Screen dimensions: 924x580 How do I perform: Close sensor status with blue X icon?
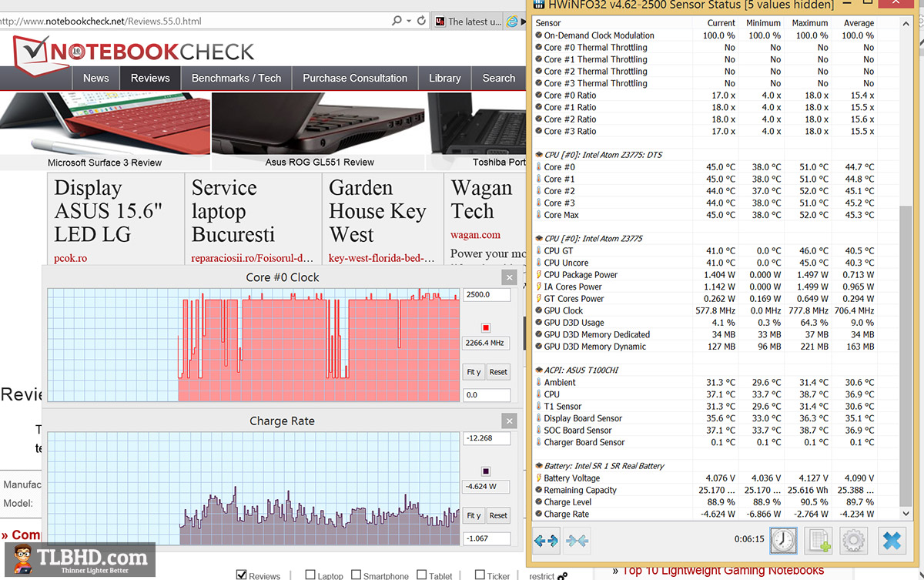pos(892,541)
